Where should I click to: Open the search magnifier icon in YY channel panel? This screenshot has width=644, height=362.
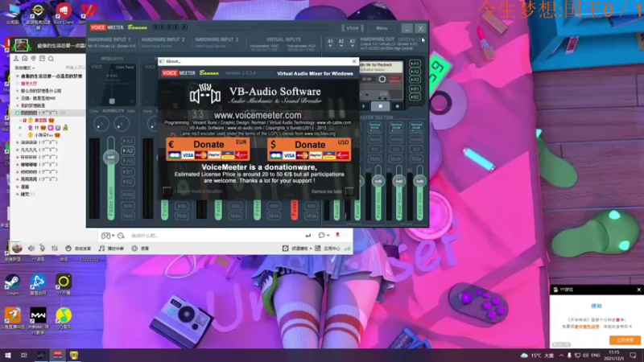(x=51, y=59)
